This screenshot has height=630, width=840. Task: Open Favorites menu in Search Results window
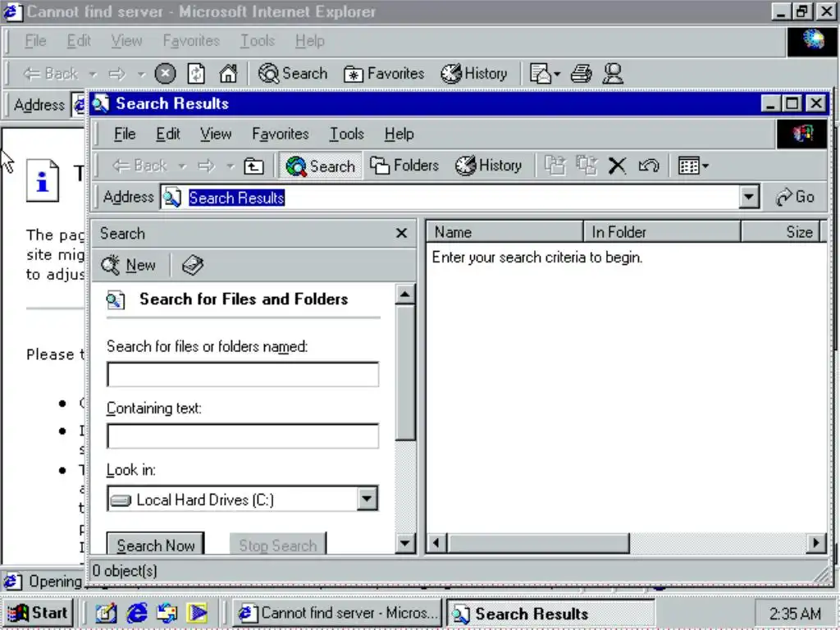point(281,134)
